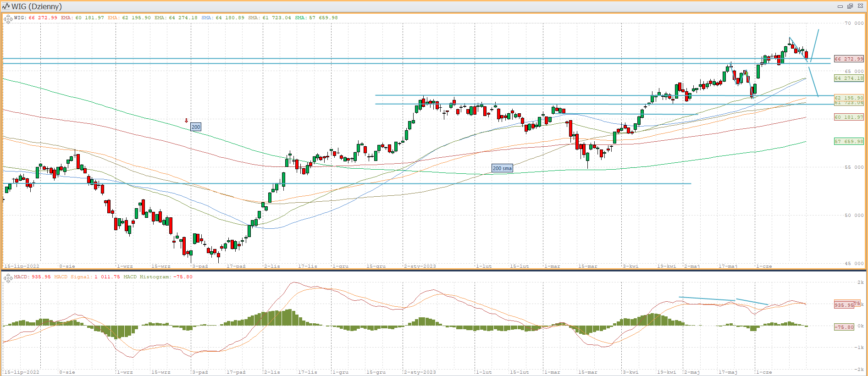Click the green SMA 57 659.98 legend entry
This screenshot has width=868, height=376.
click(316, 18)
